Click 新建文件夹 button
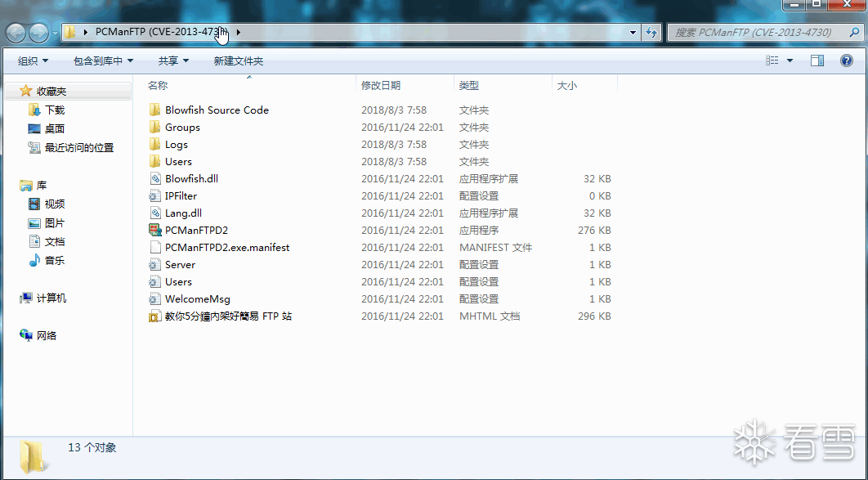868x480 pixels. click(238, 61)
